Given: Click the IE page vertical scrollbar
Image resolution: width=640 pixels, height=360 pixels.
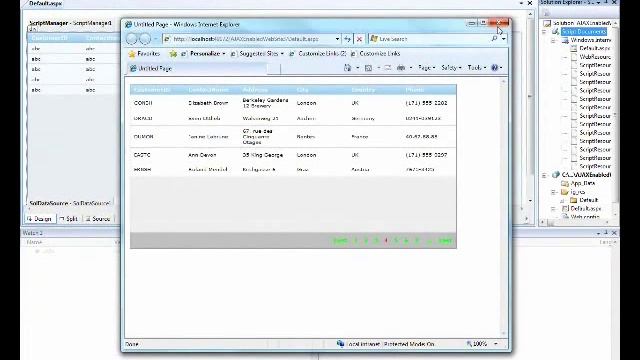Looking at the screenshot, I should (503, 207).
